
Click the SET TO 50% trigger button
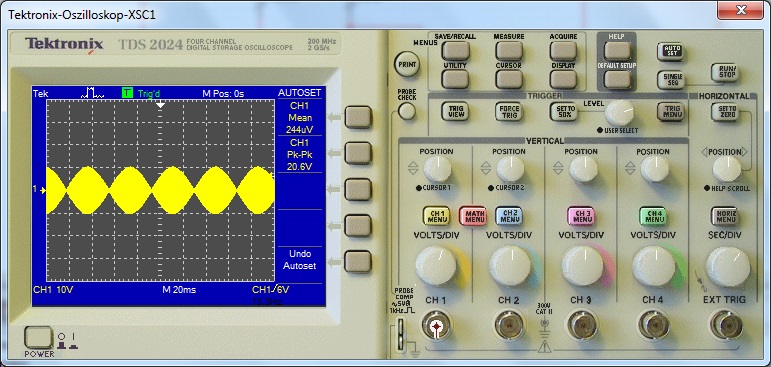[x=563, y=112]
